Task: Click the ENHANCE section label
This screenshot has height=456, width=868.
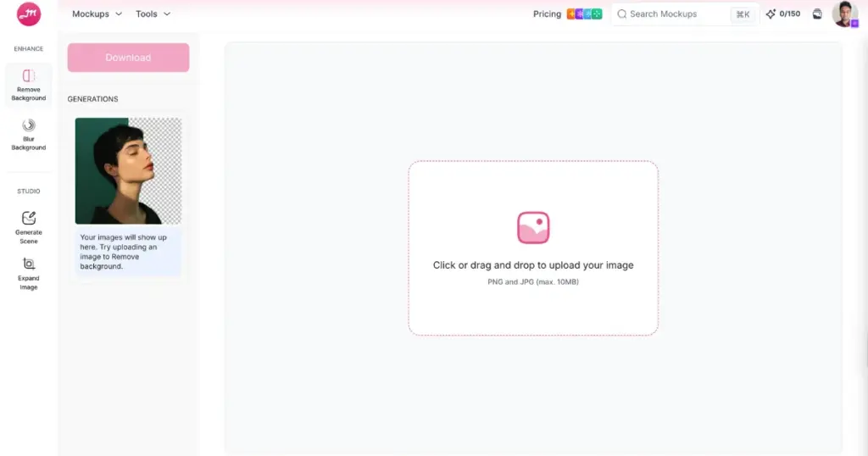Action: [29, 48]
